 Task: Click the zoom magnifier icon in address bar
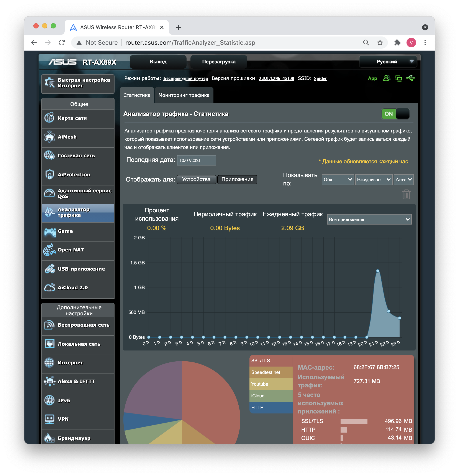366,43
